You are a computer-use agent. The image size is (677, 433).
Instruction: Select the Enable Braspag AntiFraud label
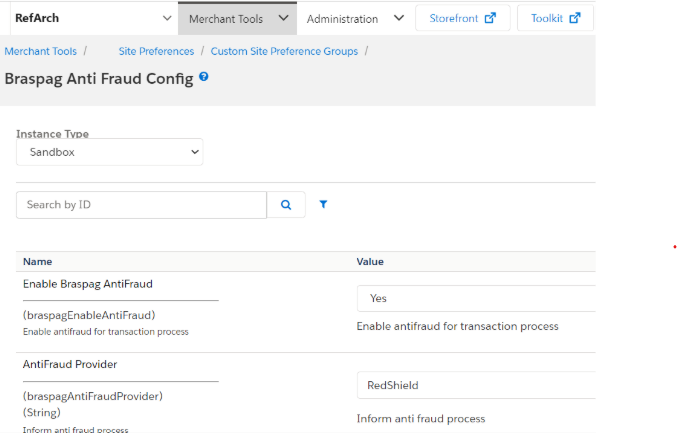pos(88,284)
